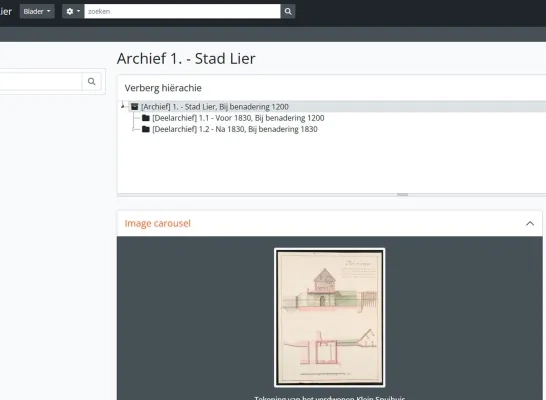The width and height of the screenshot is (546, 400).
Task: Click the Archief 1. - Stad Lier page title
Action: tap(186, 58)
